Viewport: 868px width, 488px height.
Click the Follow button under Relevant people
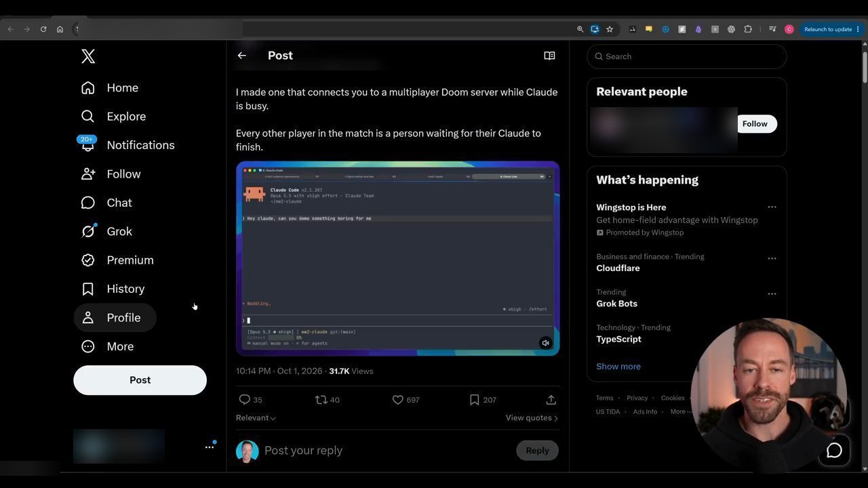(x=755, y=124)
